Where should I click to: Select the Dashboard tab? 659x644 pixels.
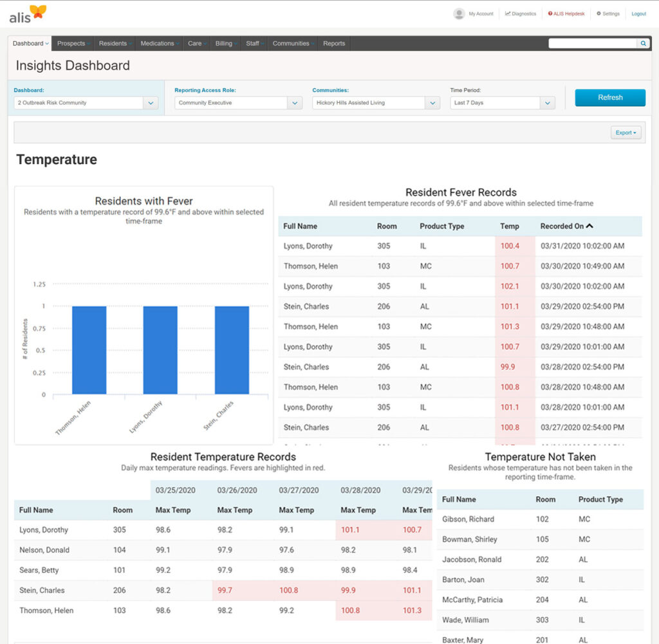[x=28, y=43]
